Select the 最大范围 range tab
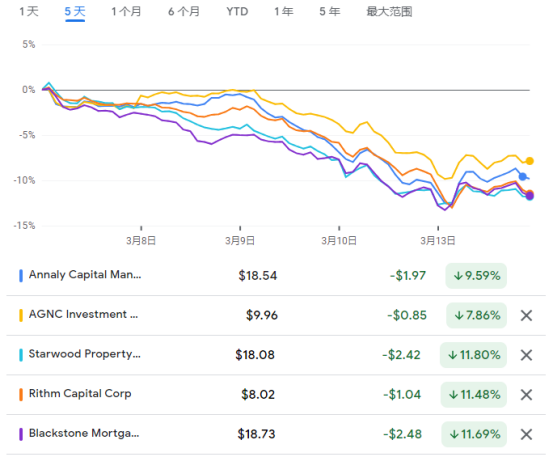 coord(389,12)
